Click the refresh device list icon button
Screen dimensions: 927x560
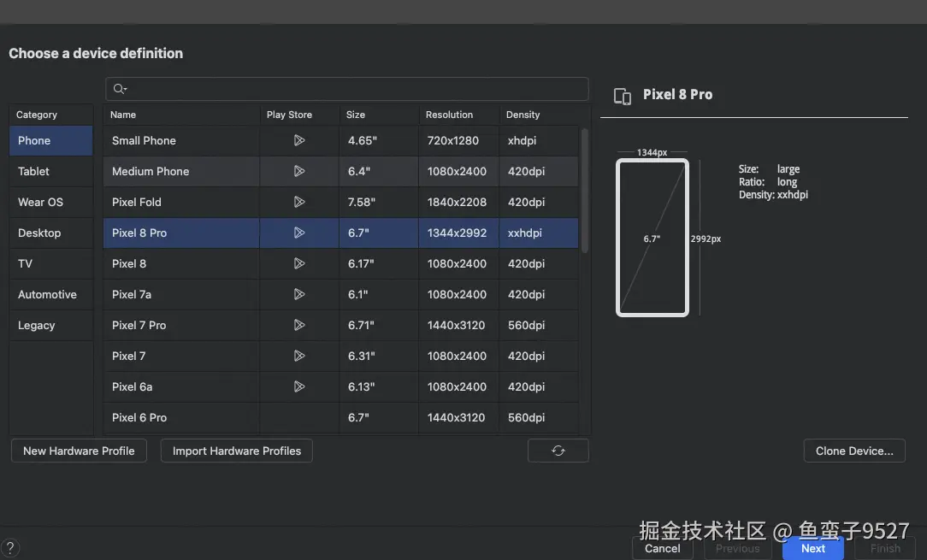(558, 451)
